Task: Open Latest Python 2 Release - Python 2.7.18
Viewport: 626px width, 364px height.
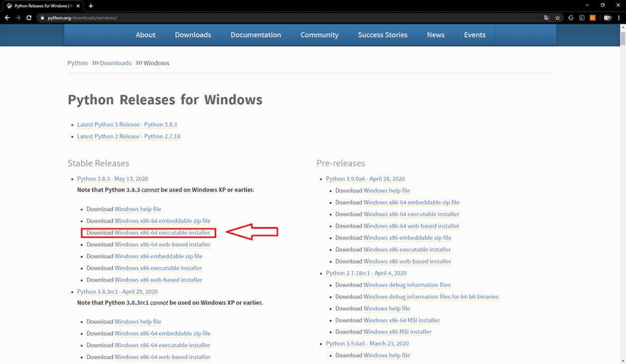Action: [128, 136]
